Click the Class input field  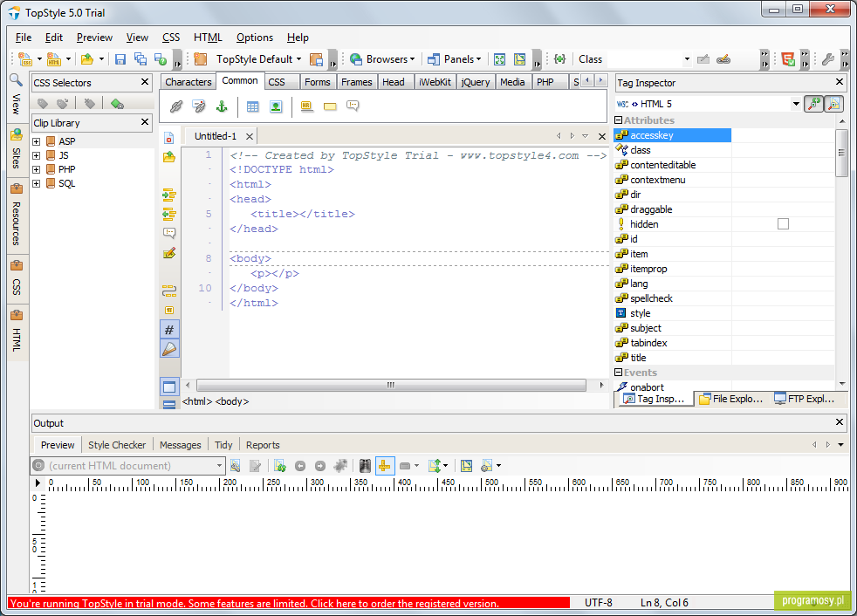tap(644, 59)
